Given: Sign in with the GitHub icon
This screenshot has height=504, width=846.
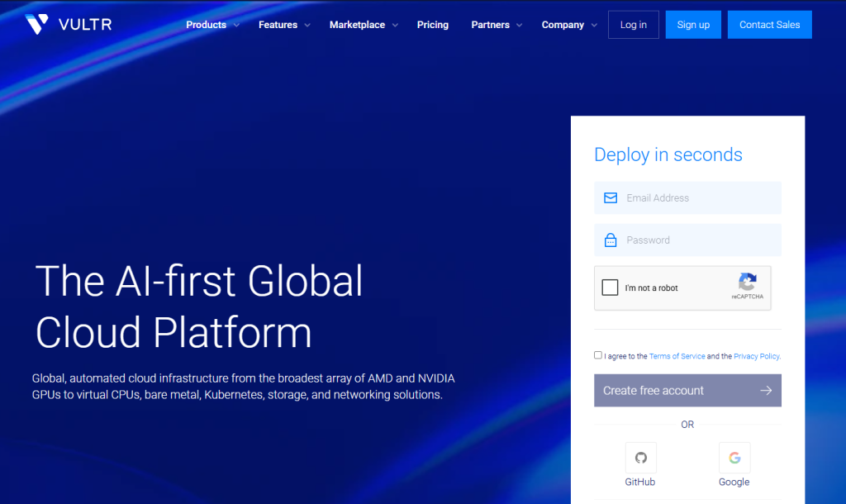Looking at the screenshot, I should point(640,458).
